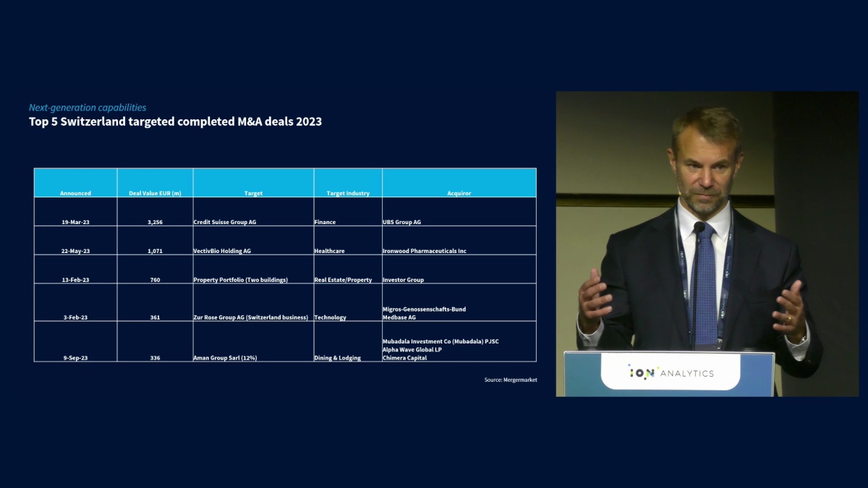
Task: Click "Ironwood Pharmaceuticals Inc" in the Acquiror column
Action: click(x=425, y=251)
